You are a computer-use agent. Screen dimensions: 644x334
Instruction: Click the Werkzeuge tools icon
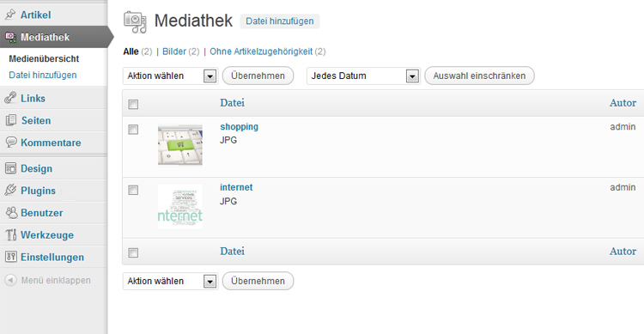tap(10, 235)
